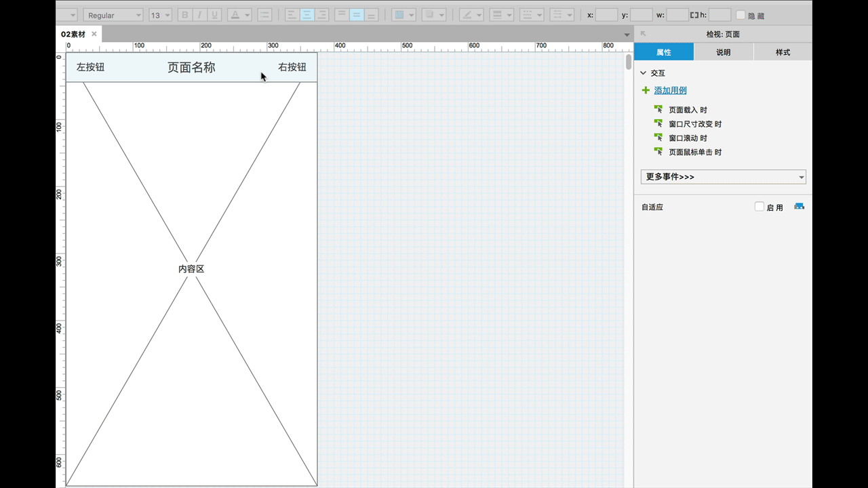The width and height of the screenshot is (868, 488).
Task: Click the line pattern icon
Action: tap(527, 15)
